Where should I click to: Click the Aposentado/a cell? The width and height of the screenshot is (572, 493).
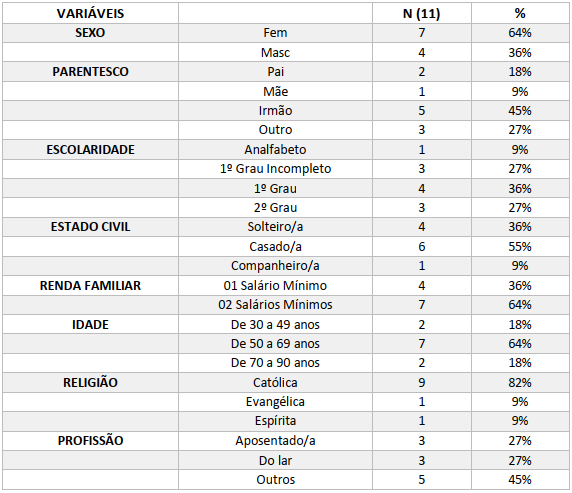(275, 441)
